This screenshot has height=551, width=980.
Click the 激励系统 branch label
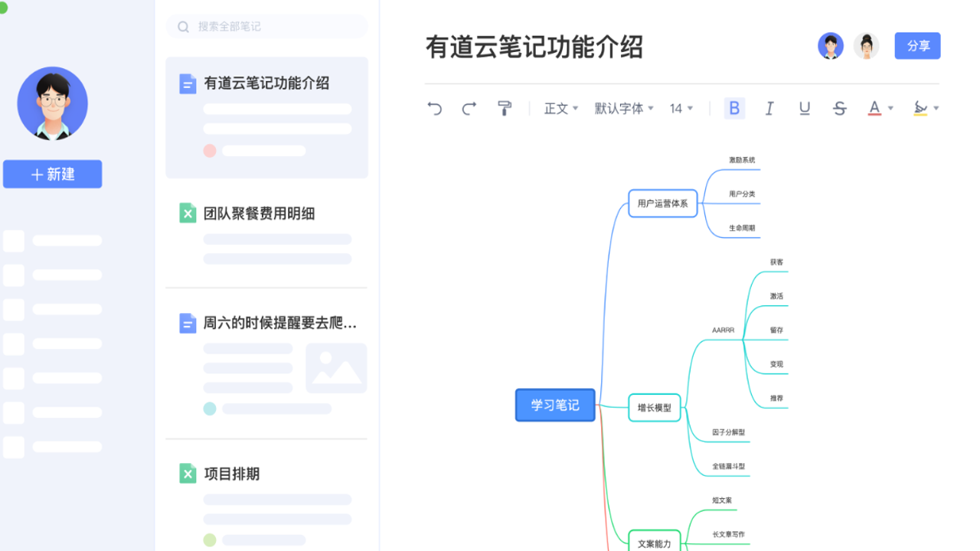tap(742, 160)
